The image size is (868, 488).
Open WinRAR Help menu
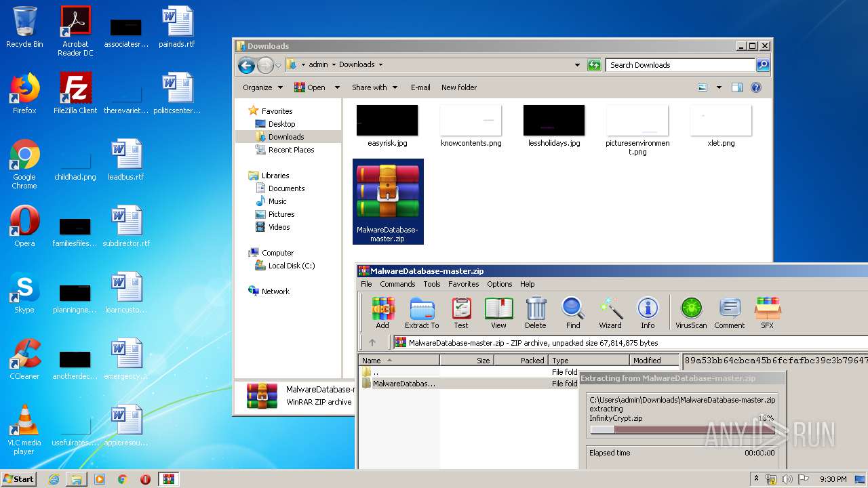528,284
